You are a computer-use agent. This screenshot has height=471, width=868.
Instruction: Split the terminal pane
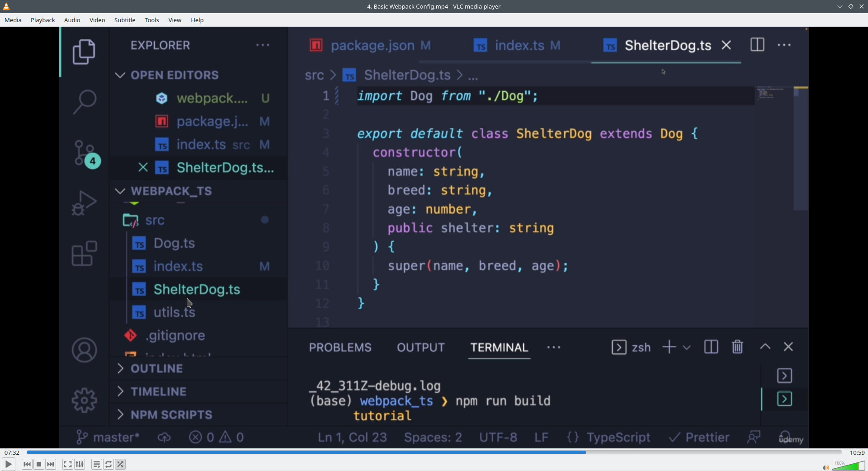tap(711, 347)
